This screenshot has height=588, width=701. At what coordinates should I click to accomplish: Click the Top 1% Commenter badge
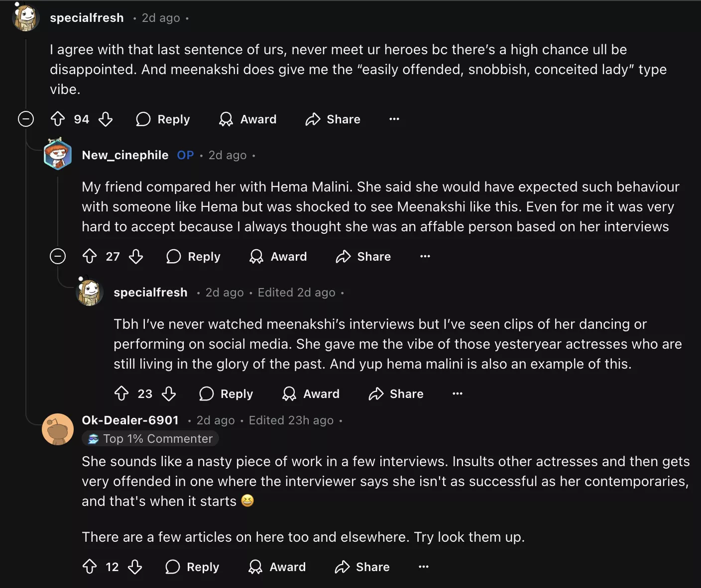click(x=150, y=439)
